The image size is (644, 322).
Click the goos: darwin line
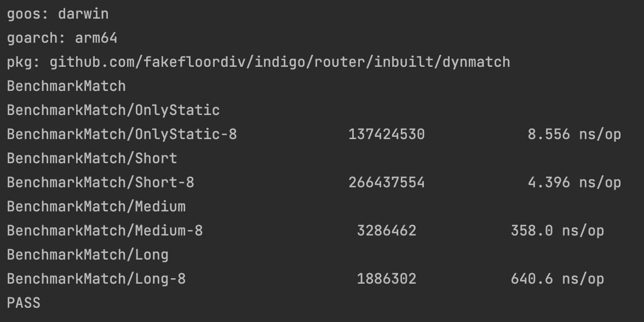tap(58, 14)
